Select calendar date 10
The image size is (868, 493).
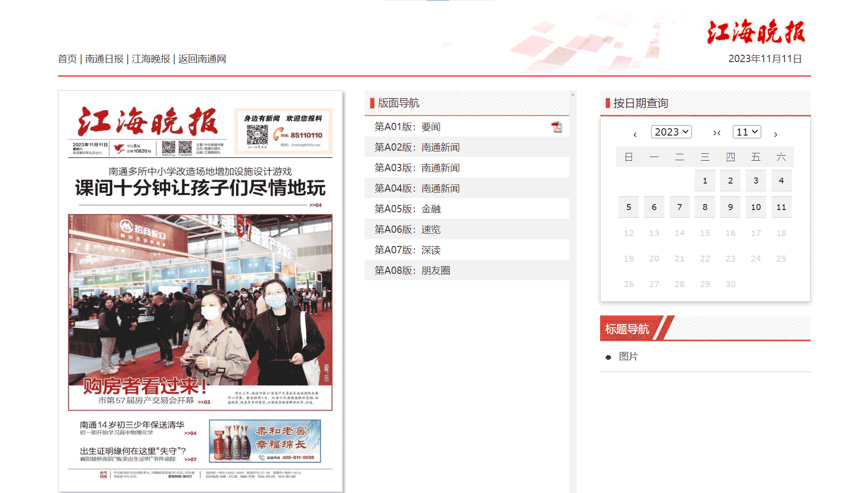(756, 207)
